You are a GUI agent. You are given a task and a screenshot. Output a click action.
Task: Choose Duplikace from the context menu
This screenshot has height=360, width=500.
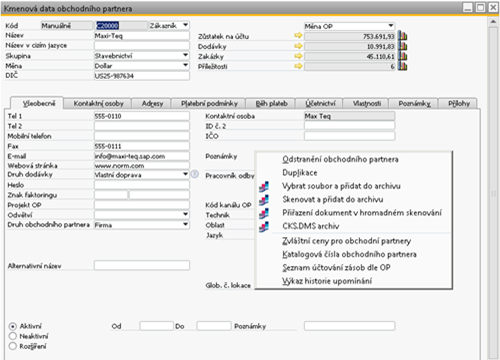[300, 173]
